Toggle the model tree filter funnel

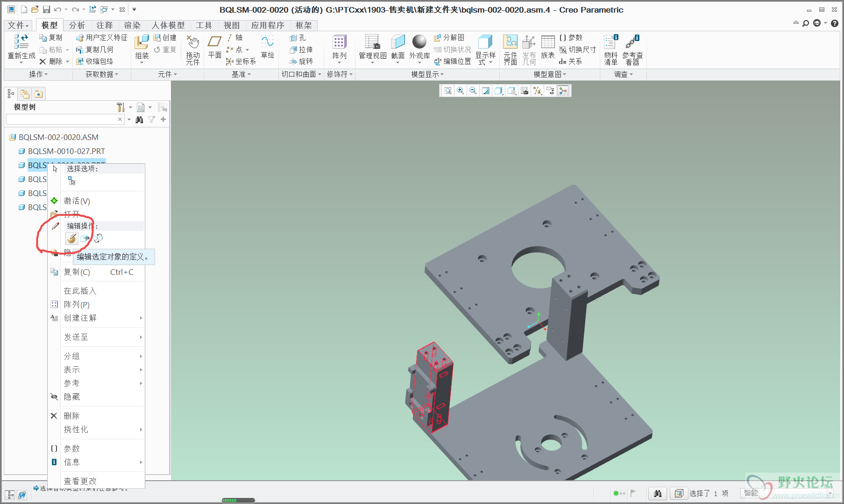pos(151,119)
